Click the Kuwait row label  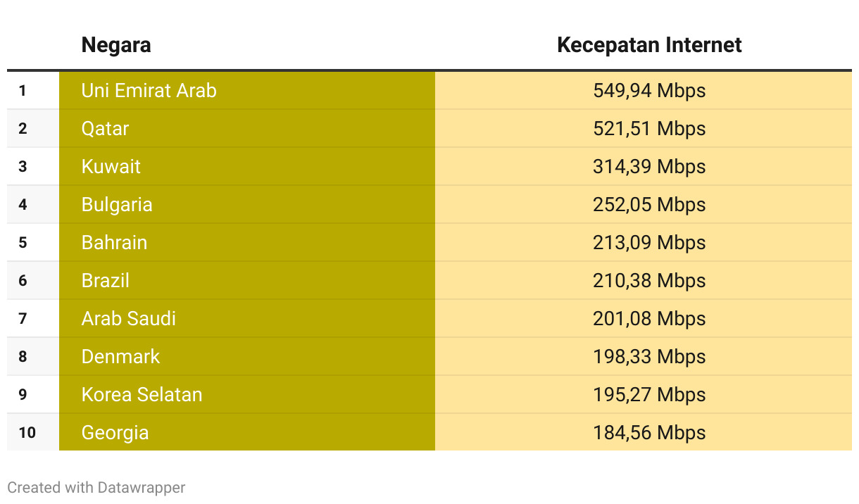(247, 166)
